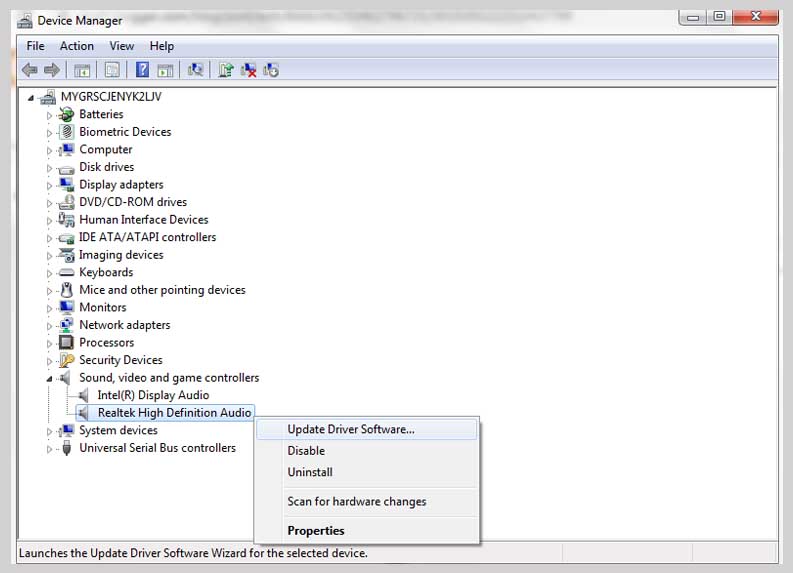Click the Security Devices key icon
The height and width of the screenshot is (573, 793).
pos(66,360)
